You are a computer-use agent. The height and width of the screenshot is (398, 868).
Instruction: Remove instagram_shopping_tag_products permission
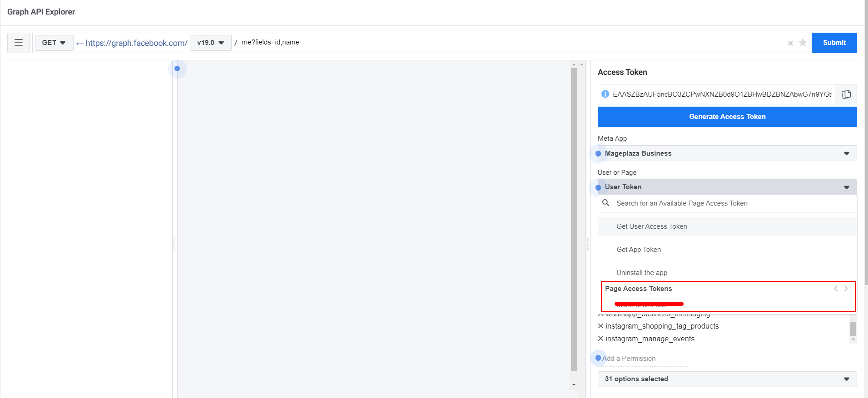(x=600, y=326)
